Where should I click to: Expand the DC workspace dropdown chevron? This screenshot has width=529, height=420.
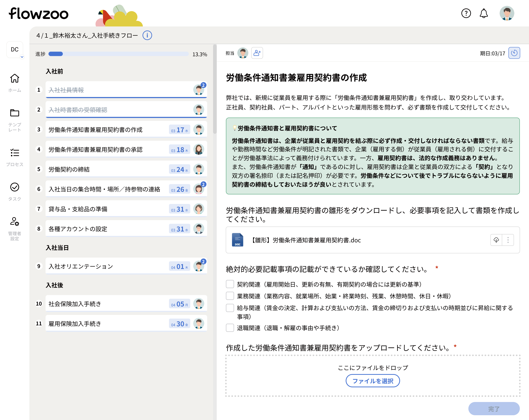click(22, 57)
